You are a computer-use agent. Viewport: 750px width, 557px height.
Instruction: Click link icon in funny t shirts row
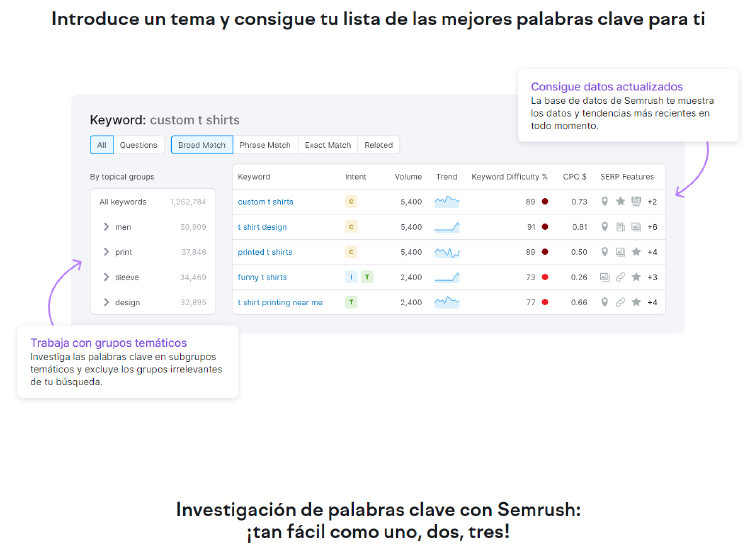(x=620, y=277)
